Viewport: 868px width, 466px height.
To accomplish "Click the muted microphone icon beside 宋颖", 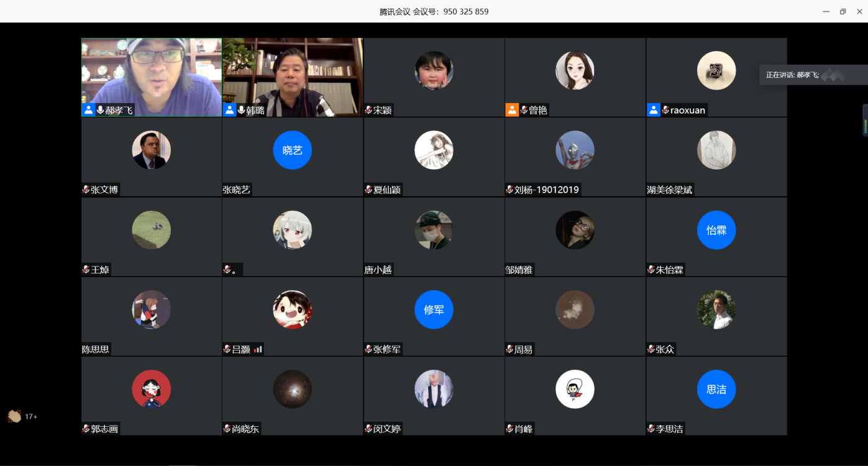I will [368, 111].
